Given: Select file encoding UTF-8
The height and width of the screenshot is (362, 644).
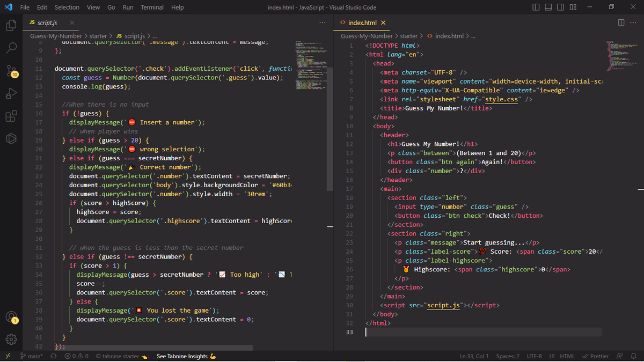Looking at the screenshot, I should click(535, 356).
